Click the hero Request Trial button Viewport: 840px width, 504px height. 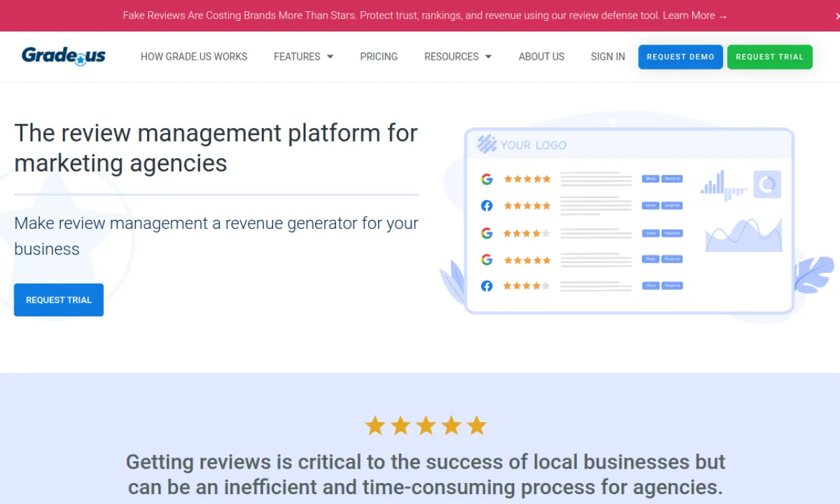click(x=58, y=300)
